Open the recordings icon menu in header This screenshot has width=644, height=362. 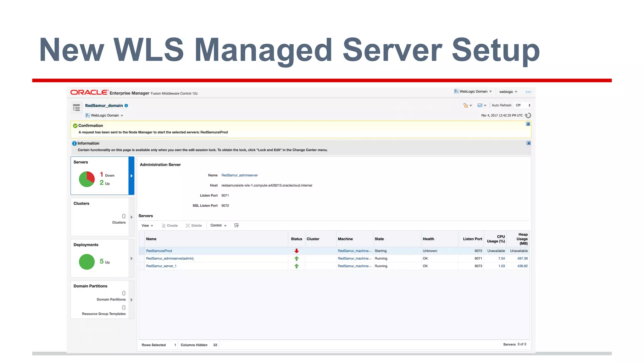click(482, 105)
